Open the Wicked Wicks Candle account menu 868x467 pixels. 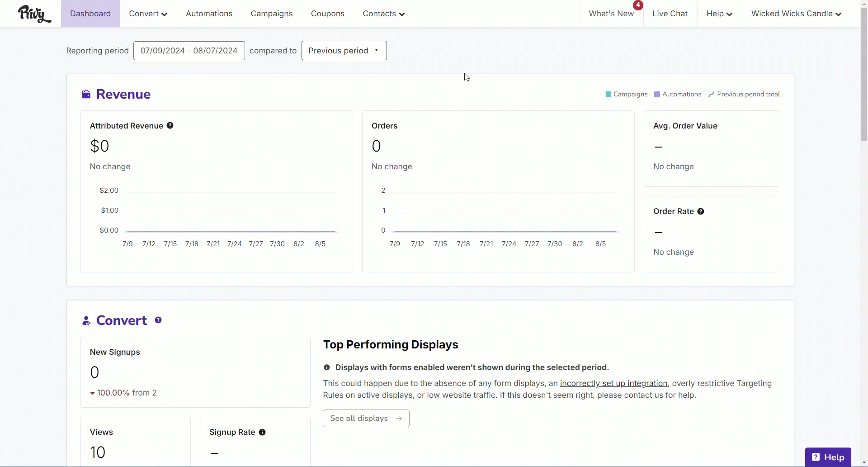(796, 14)
